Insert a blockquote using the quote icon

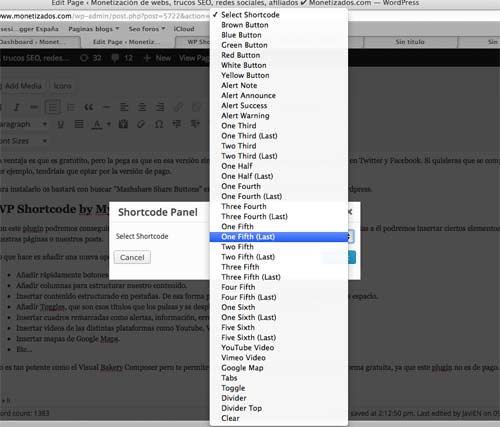[x=89, y=107]
